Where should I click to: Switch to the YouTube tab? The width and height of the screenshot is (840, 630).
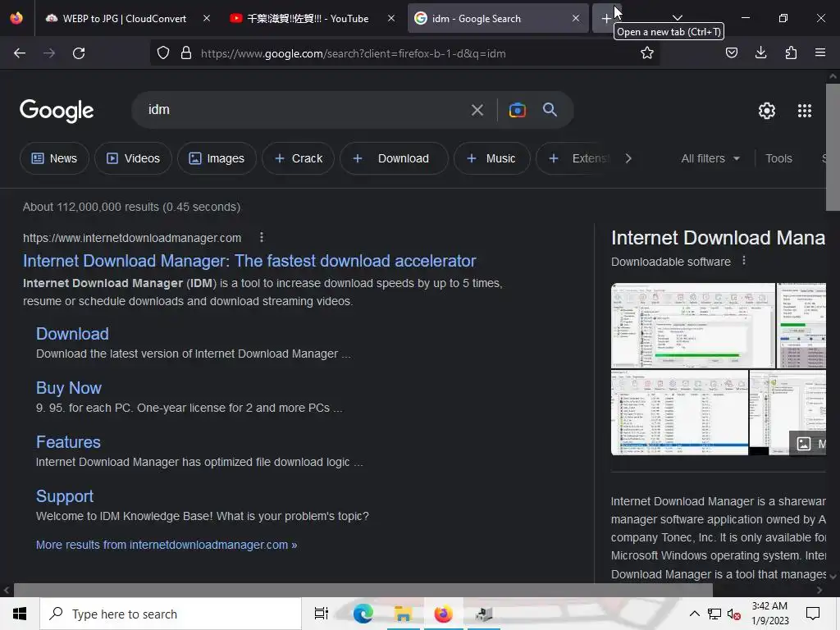click(x=313, y=18)
